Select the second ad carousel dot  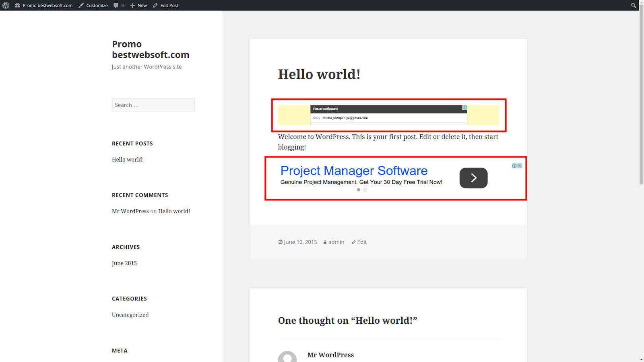[365, 190]
